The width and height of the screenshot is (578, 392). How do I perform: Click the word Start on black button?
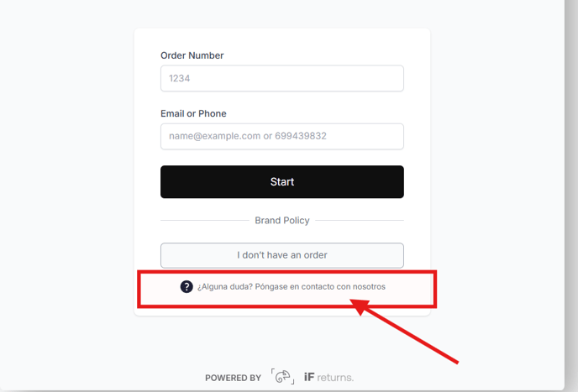pyautogui.click(x=282, y=181)
